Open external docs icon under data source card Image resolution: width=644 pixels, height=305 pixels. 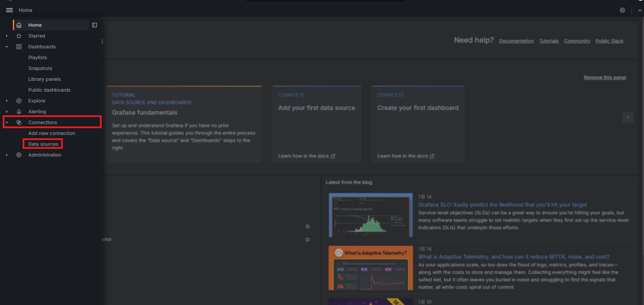(333, 156)
